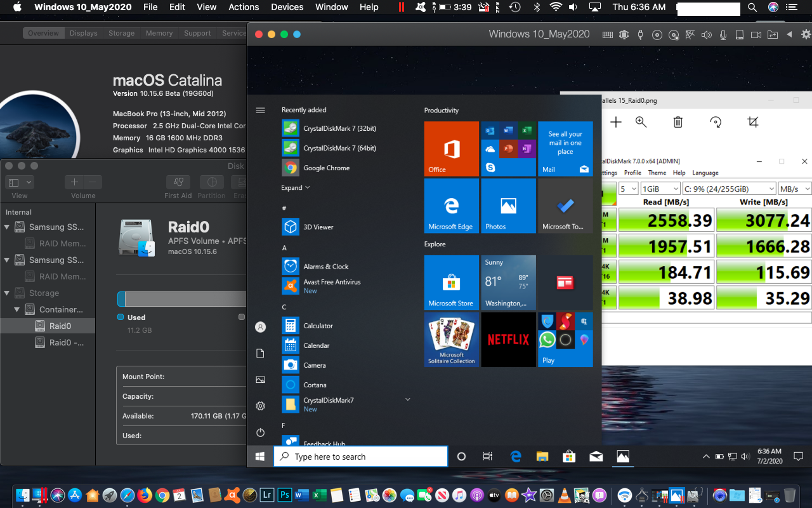Click add volume plus button in Disk Utility
The width and height of the screenshot is (812, 508).
pyautogui.click(x=74, y=182)
